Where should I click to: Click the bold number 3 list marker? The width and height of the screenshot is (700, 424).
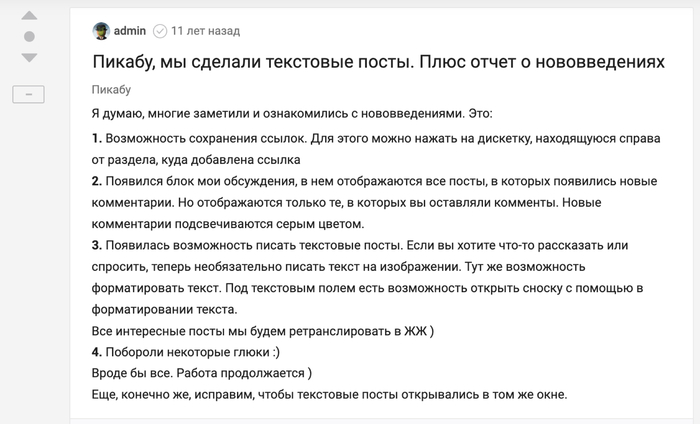(97, 245)
